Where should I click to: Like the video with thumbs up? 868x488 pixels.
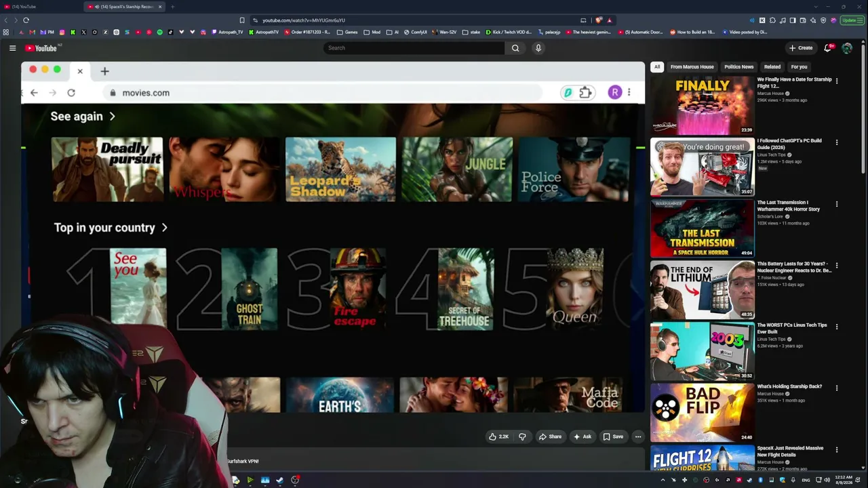pos(498,436)
